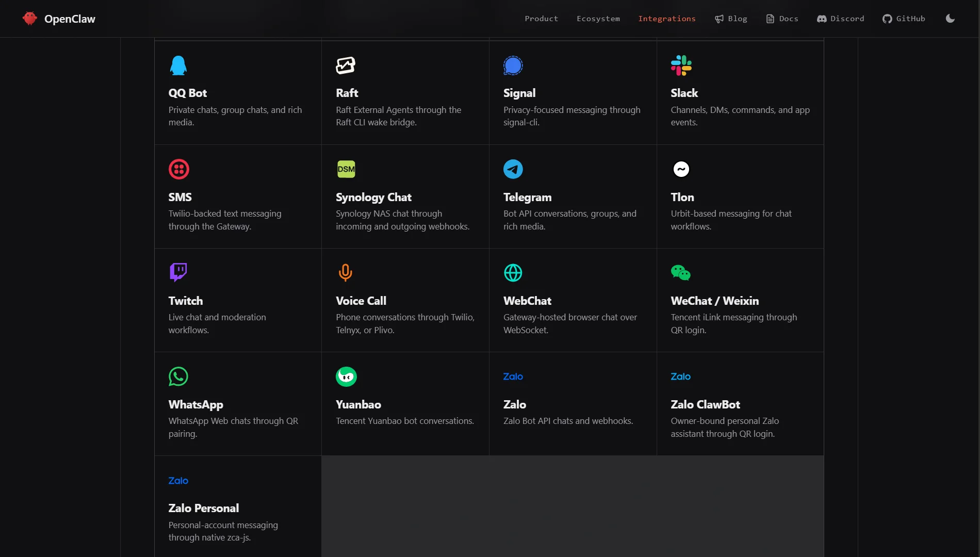Click the WhatsApp phone icon
The width and height of the screenshot is (980, 557).
coord(178,376)
